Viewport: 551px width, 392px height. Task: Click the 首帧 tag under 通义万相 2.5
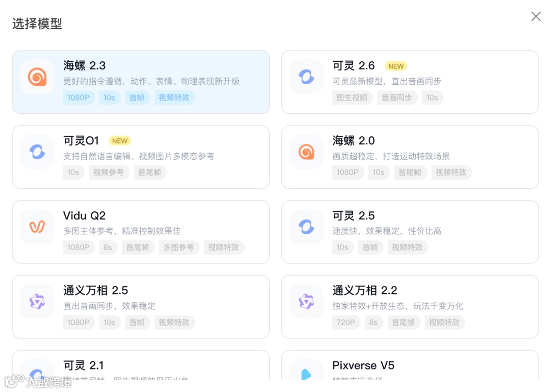(x=137, y=322)
